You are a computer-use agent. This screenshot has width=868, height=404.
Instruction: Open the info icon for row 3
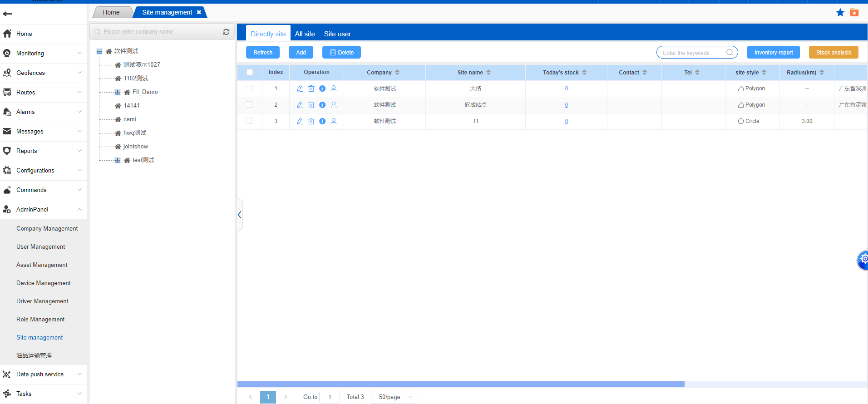tap(322, 121)
